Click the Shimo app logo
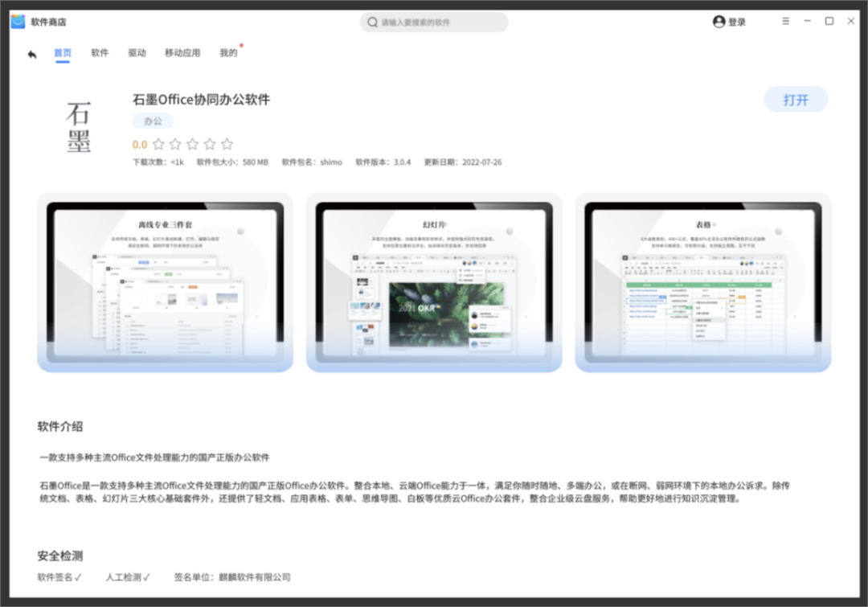Image resolution: width=868 pixels, height=607 pixels. point(78,127)
